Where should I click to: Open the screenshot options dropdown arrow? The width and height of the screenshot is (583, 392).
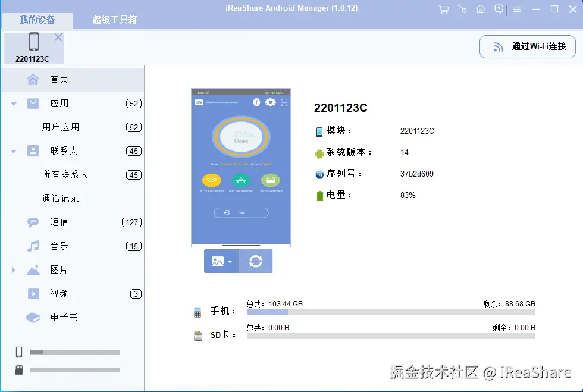coord(229,263)
